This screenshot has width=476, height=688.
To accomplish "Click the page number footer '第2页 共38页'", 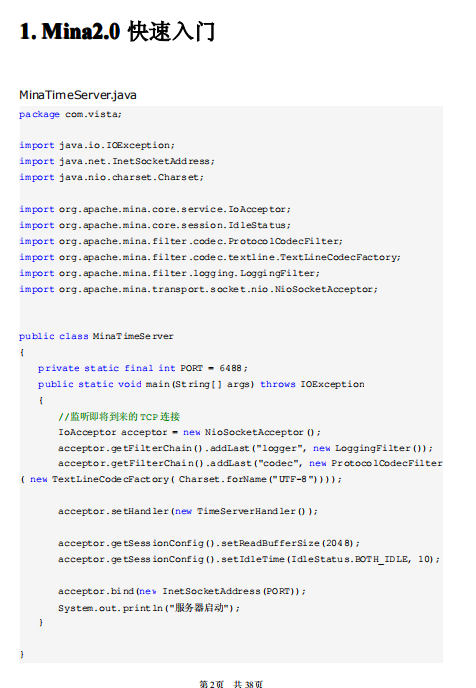I will pyautogui.click(x=231, y=684).
